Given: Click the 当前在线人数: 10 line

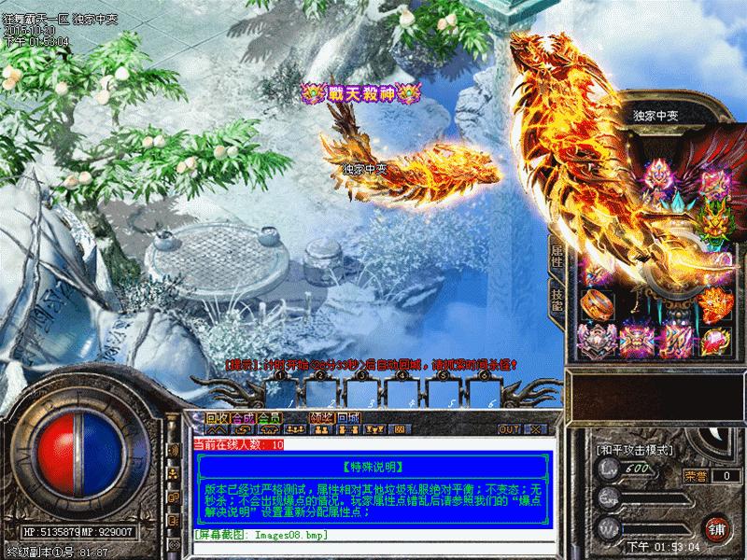Looking at the screenshot, I should (238, 445).
